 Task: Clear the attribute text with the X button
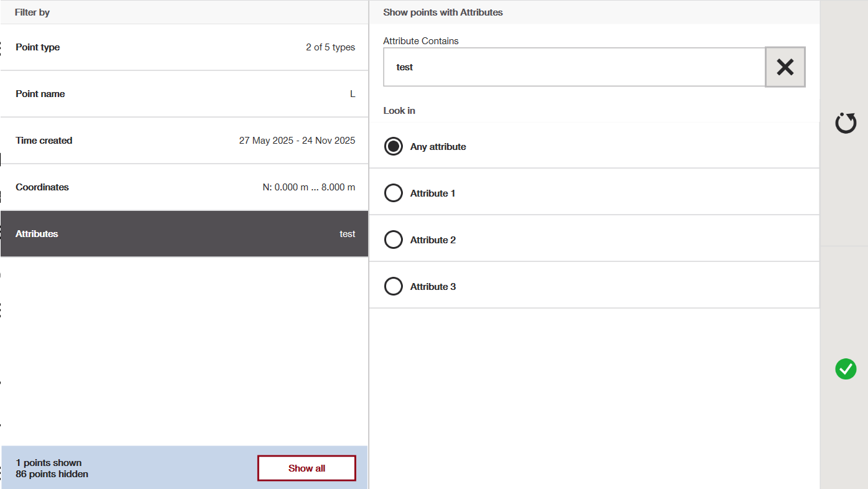785,67
